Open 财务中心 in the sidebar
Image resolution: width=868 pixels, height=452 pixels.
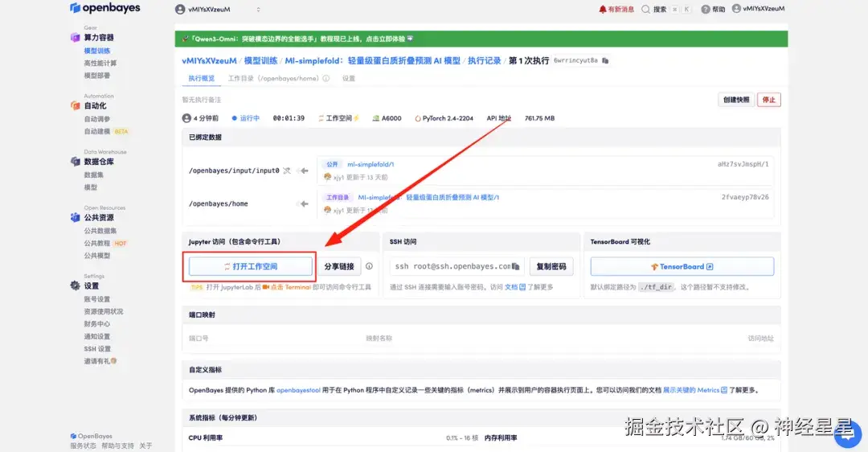[97, 324]
